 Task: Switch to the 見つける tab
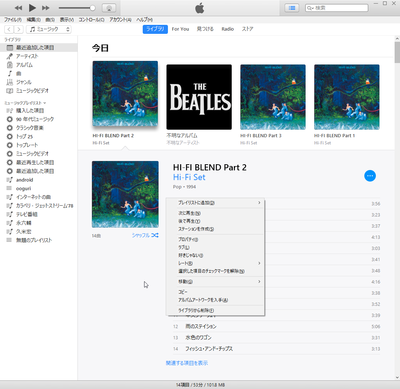coord(205,29)
